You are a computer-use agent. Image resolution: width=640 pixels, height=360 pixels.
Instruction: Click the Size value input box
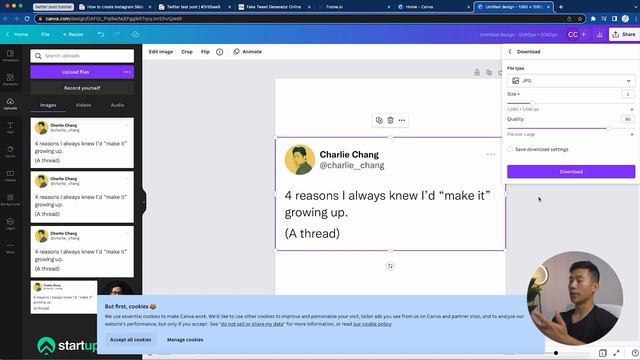coord(628,94)
